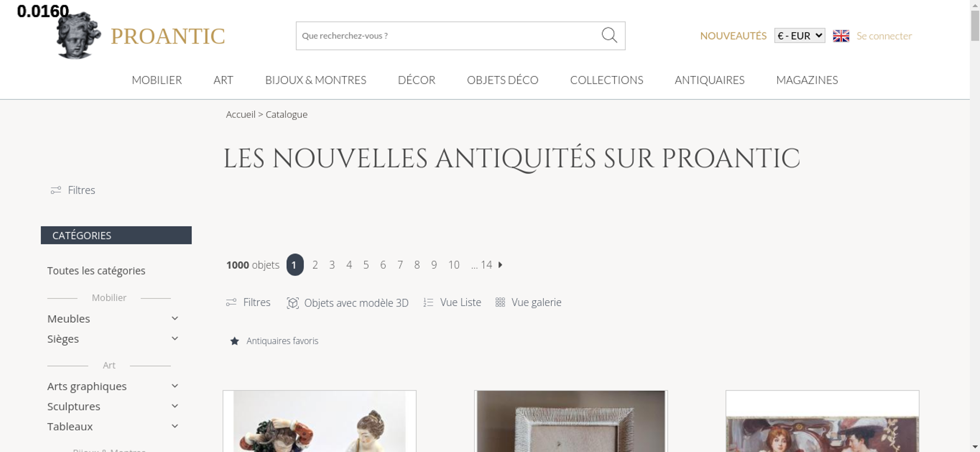Click the Se connecter link
The height and width of the screenshot is (452, 980).
(884, 36)
